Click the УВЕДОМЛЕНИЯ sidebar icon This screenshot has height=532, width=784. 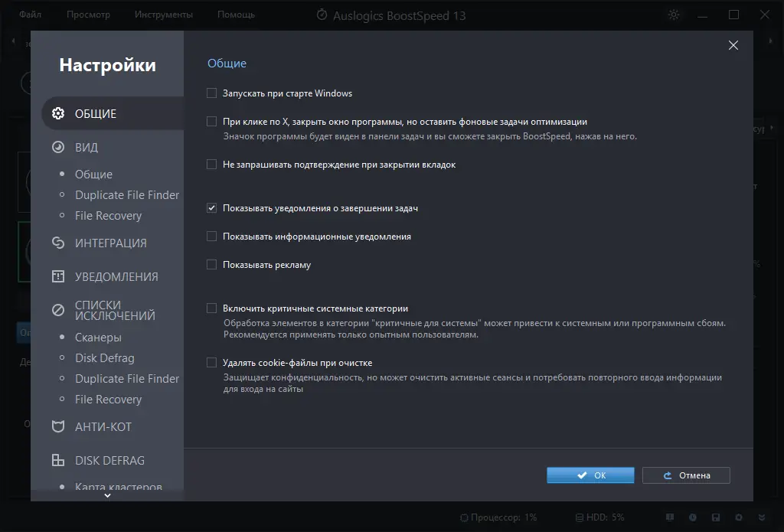tap(57, 276)
